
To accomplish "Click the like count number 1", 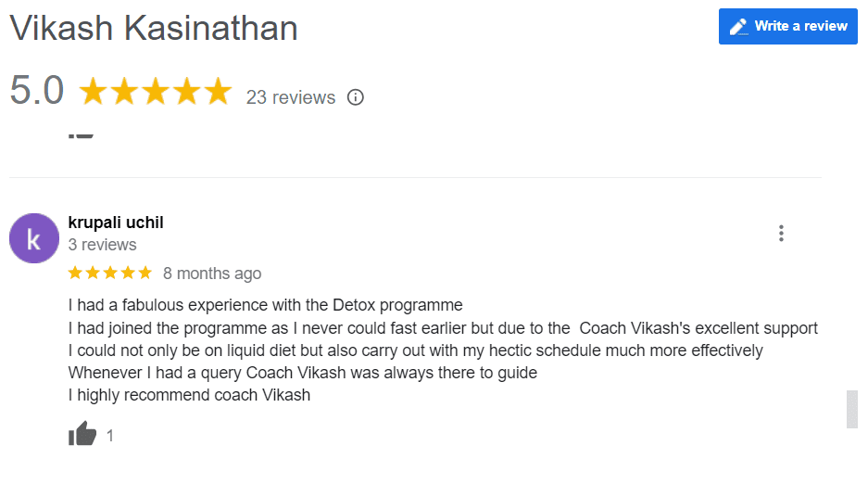I will coord(110,436).
